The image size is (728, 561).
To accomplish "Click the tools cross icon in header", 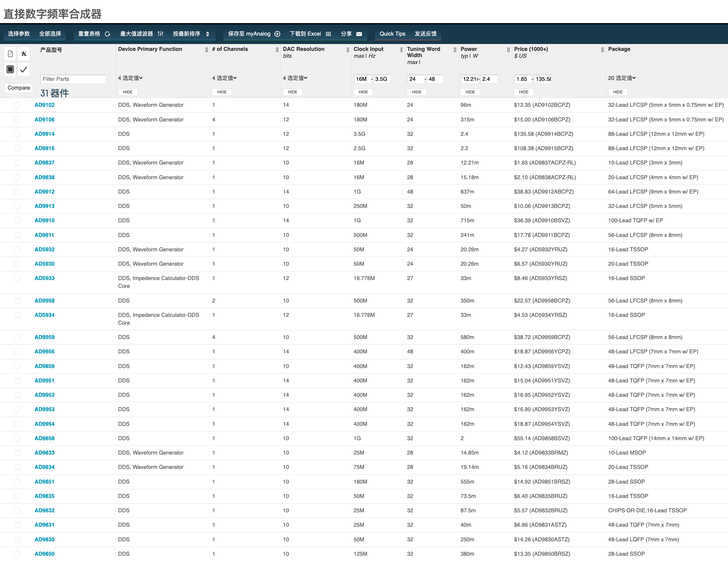I will pyautogui.click(x=24, y=54).
